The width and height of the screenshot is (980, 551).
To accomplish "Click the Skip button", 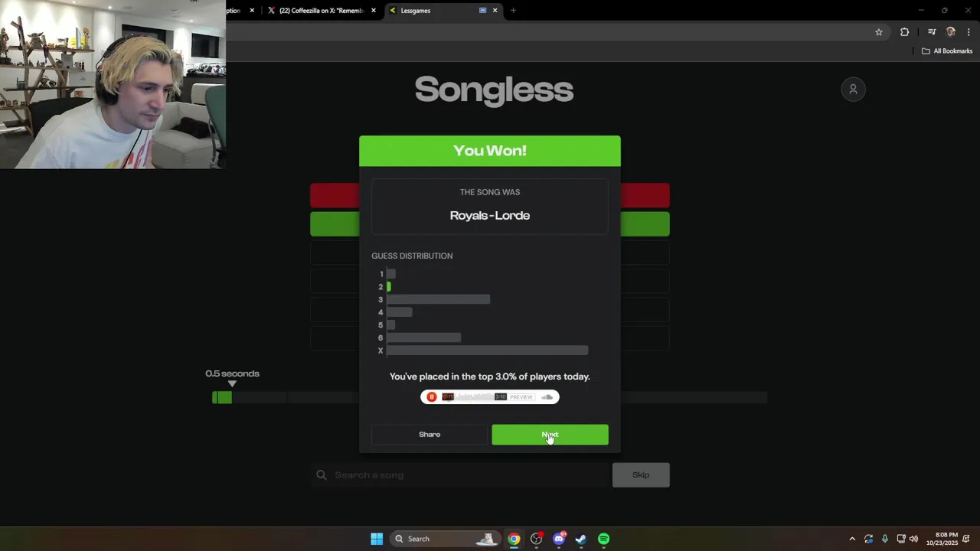I will pyautogui.click(x=641, y=475).
